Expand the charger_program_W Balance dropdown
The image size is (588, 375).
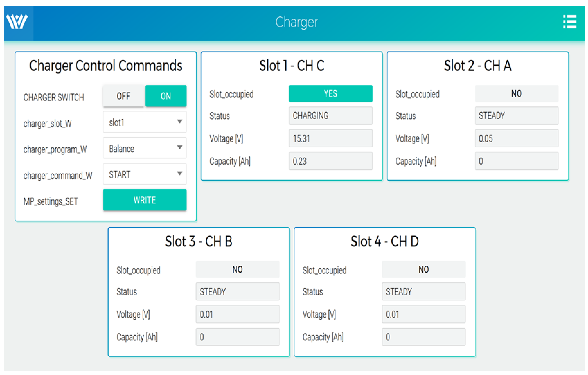click(145, 148)
